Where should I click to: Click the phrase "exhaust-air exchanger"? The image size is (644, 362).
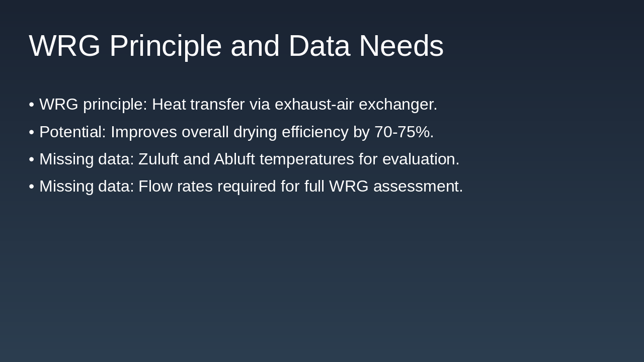tap(355, 105)
